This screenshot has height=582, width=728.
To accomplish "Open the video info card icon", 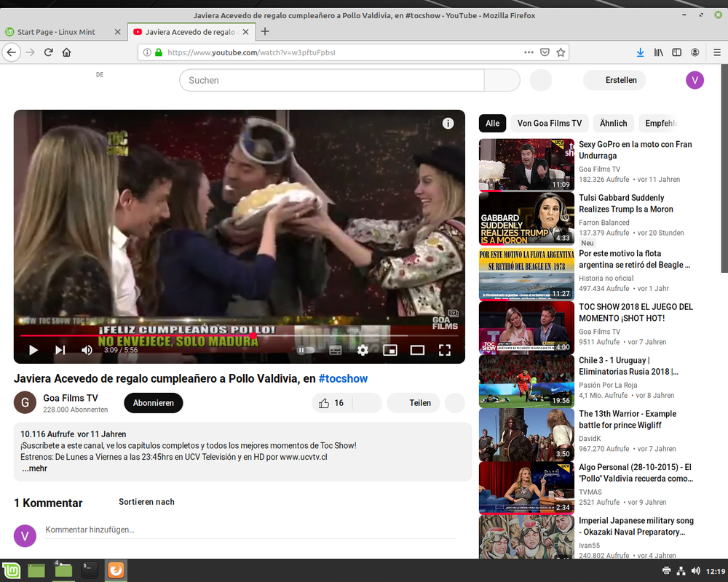I will (448, 124).
